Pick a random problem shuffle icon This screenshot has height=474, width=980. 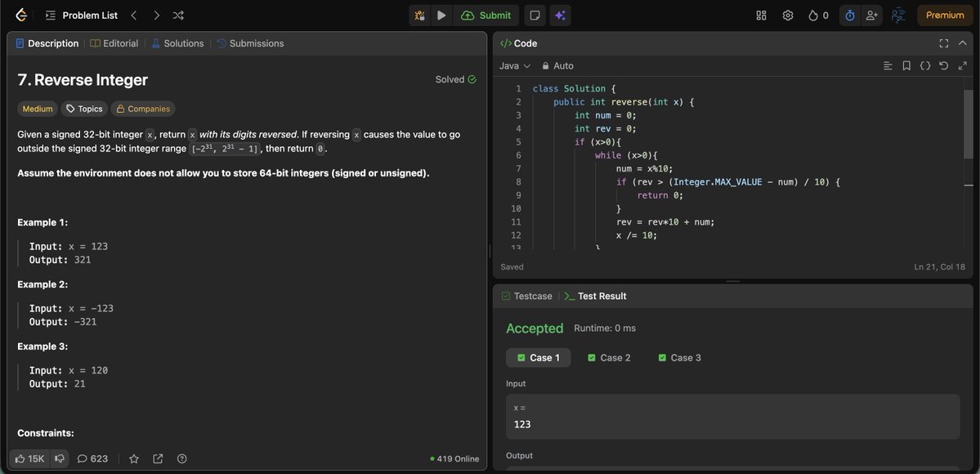178,15
